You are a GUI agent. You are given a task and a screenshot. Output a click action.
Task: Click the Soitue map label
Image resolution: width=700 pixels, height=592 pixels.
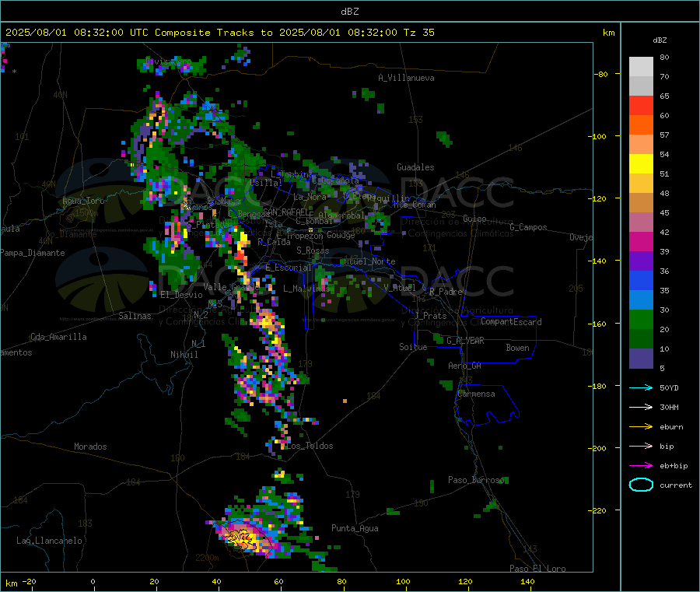[413, 347]
